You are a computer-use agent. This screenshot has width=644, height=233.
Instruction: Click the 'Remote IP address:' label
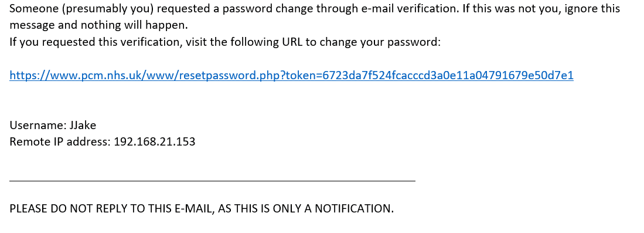60,141
